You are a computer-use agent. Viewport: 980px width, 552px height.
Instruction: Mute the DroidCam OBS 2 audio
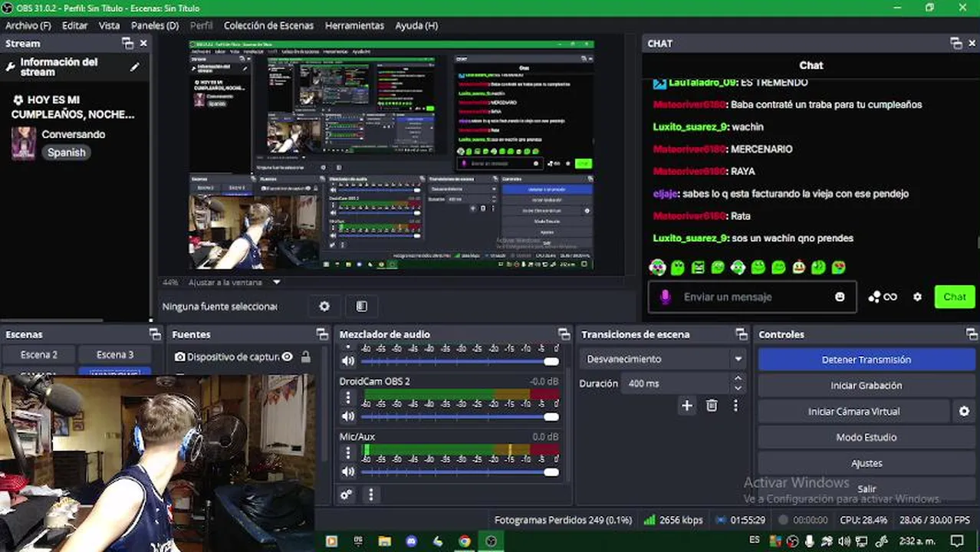click(x=348, y=416)
